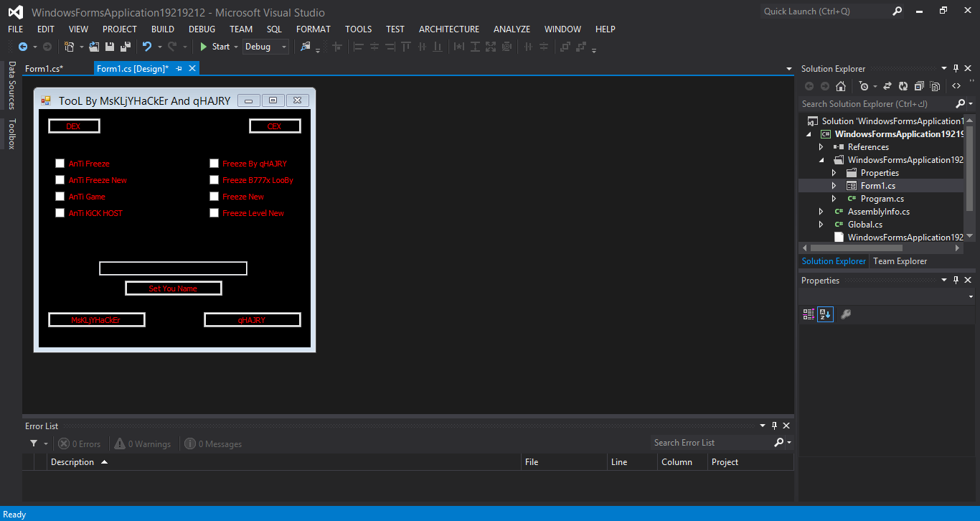Click the Search Solution Explorer field
980x521 pixels.
[x=877, y=104]
